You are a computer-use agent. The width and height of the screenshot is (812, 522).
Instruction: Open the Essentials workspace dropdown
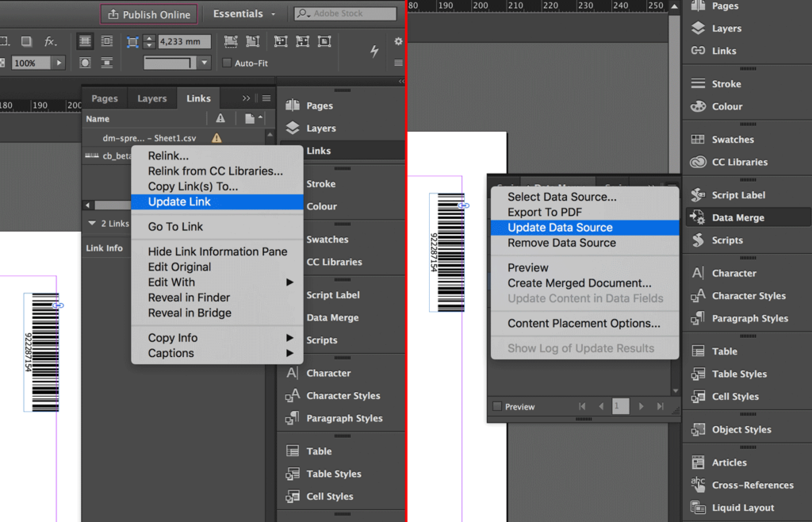244,14
